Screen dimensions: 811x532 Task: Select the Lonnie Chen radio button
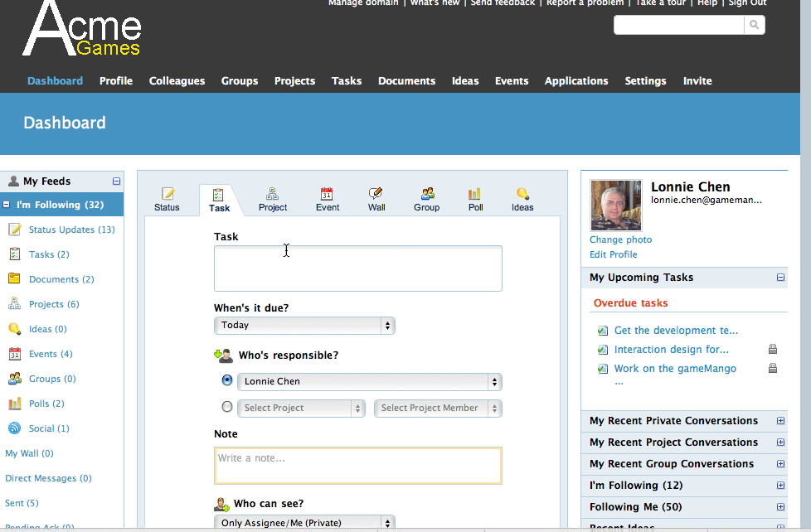coord(227,380)
